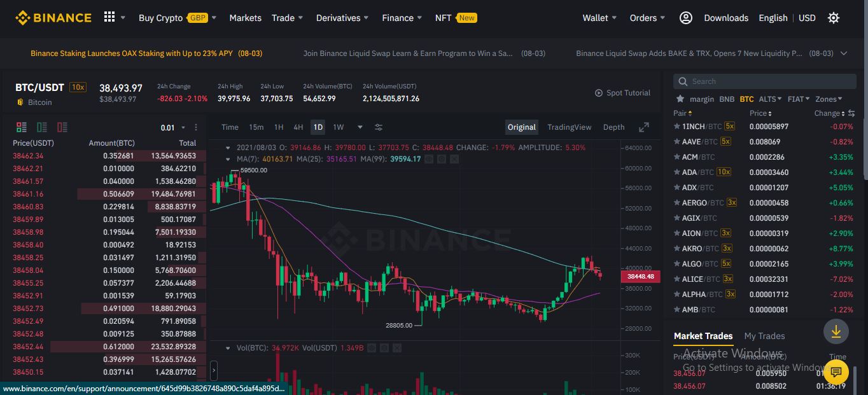Viewport: 868px width, 395px height.
Task: Open the NFT page
Action: [x=456, y=18]
